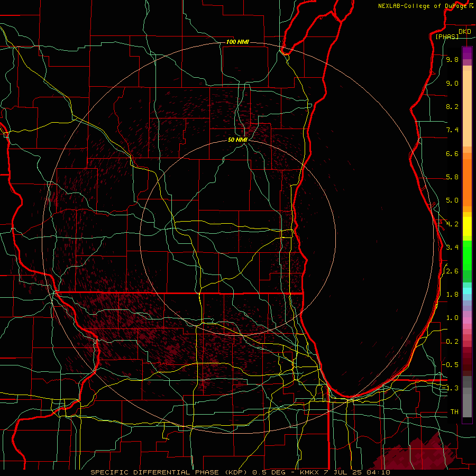
Task: Click the 8.2 scale value
Action: [452, 106]
